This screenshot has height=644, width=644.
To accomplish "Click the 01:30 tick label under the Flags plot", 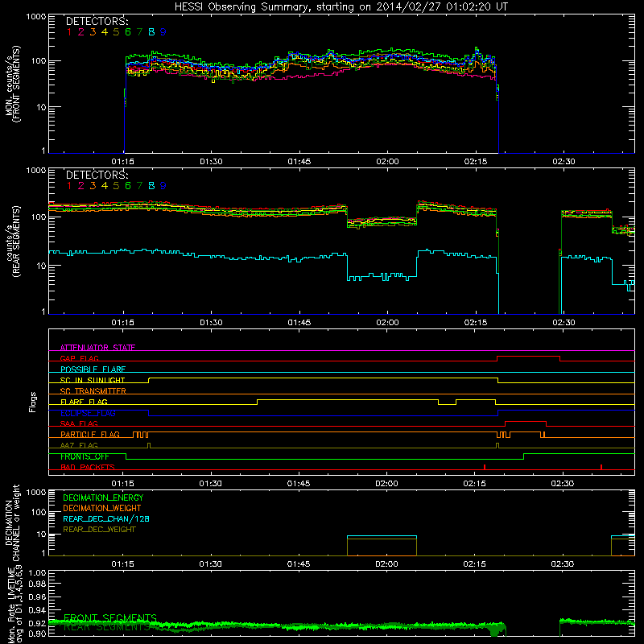I will click(210, 484).
